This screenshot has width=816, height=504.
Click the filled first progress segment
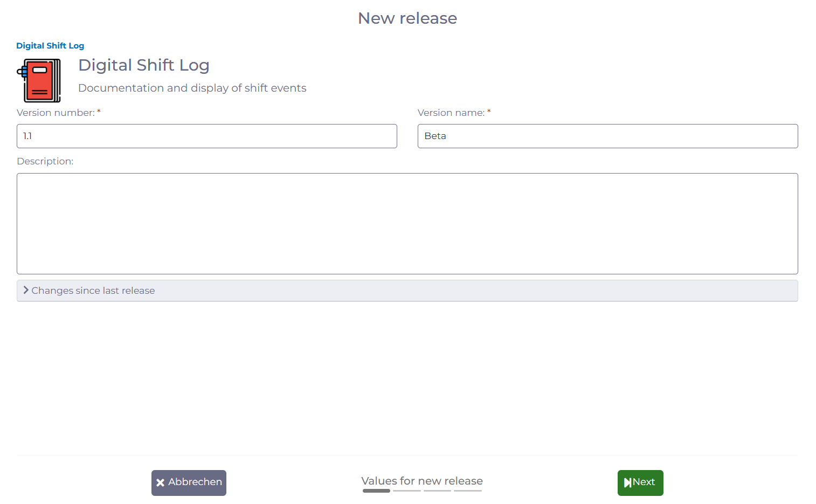coord(376,491)
